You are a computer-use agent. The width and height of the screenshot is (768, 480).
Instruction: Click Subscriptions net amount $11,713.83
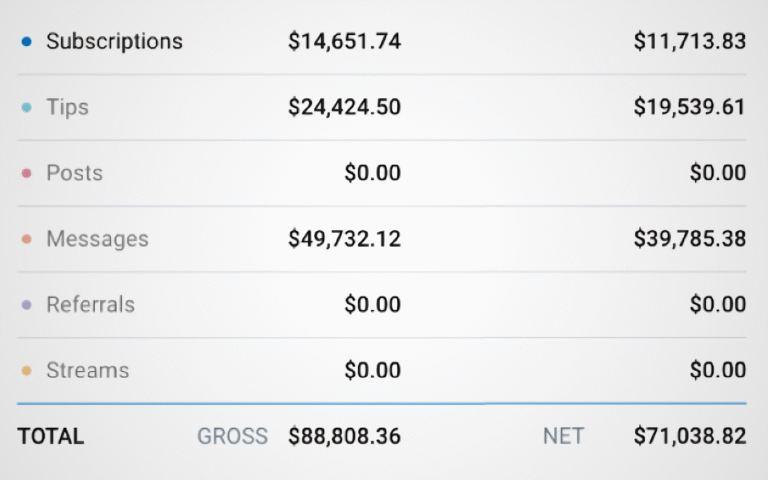689,42
